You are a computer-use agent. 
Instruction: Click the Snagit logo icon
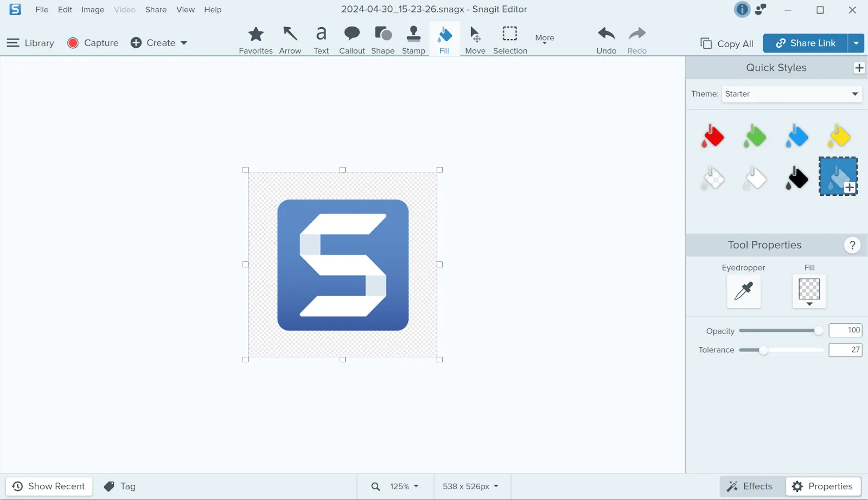pos(15,9)
